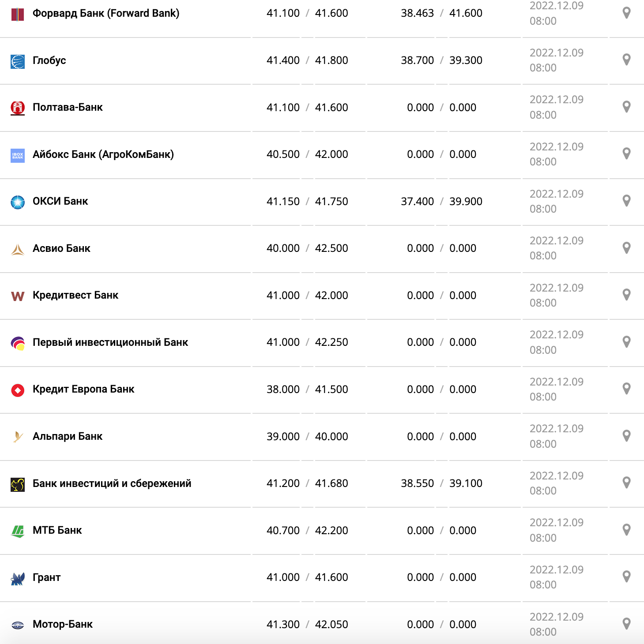Screen dimensions: 644x644
Task: Open the Айбокс Банк (АгроКомБанк) link
Action: [103, 154]
